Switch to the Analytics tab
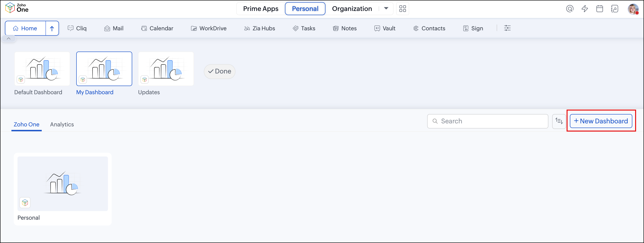This screenshot has height=243, width=644. click(62, 124)
